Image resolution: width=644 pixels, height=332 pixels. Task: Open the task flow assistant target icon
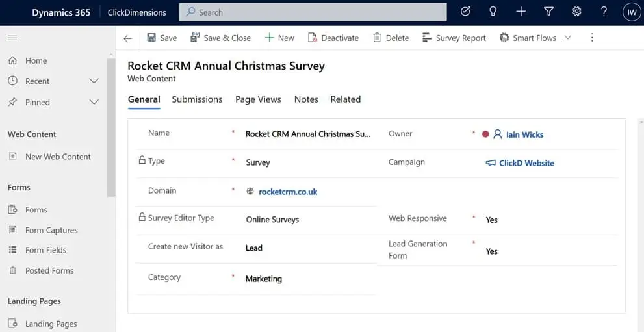tap(465, 12)
